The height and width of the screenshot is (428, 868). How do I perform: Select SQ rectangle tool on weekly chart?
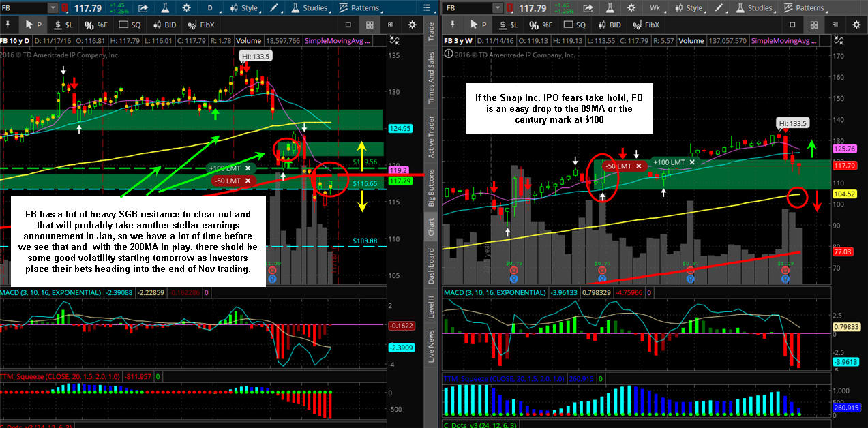(575, 25)
